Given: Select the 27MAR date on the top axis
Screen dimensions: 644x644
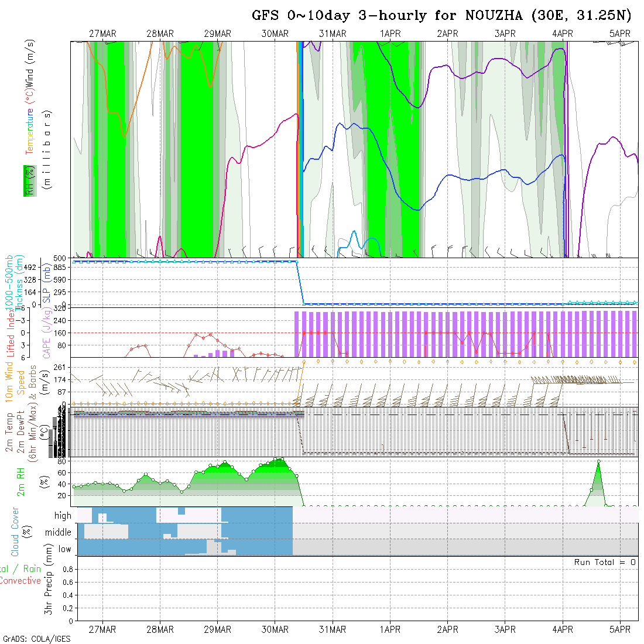Looking at the screenshot, I should [102, 34].
